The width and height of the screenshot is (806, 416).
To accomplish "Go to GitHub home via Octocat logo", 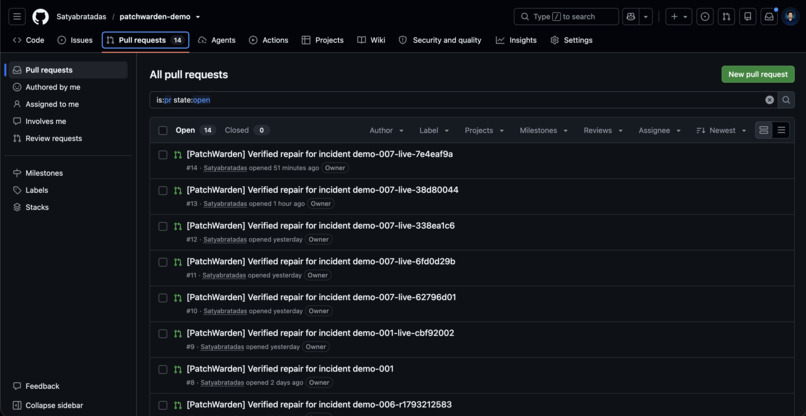I will (x=41, y=16).
